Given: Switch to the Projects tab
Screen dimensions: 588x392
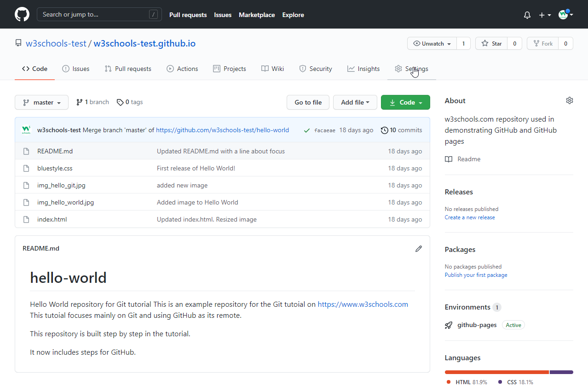Looking at the screenshot, I should (230, 69).
